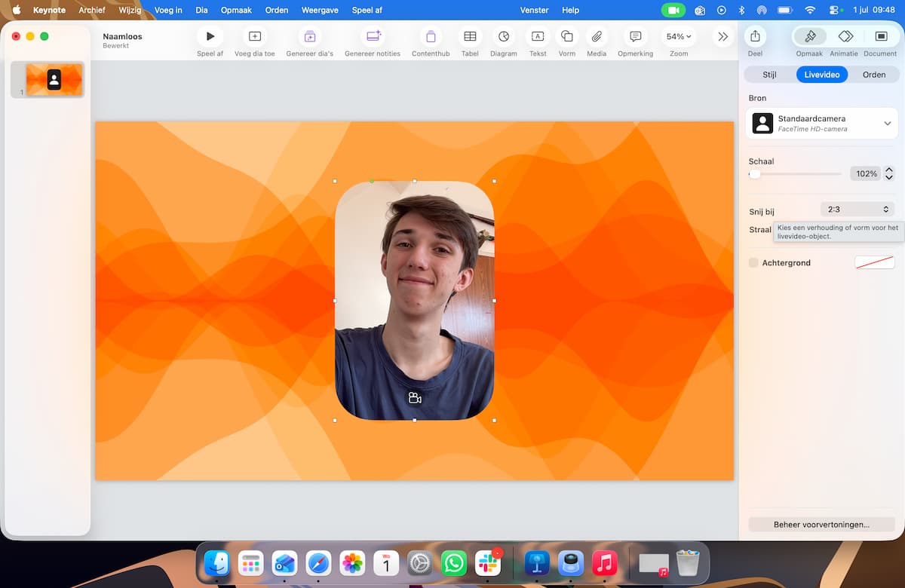905x588 pixels.
Task: Switch to the Stijl tab
Action: (769, 75)
